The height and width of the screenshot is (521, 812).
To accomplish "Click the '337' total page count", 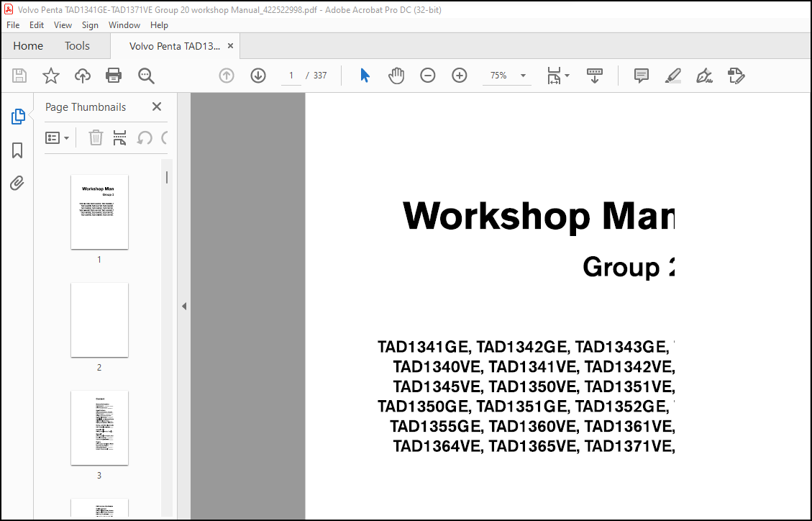I will pos(320,76).
